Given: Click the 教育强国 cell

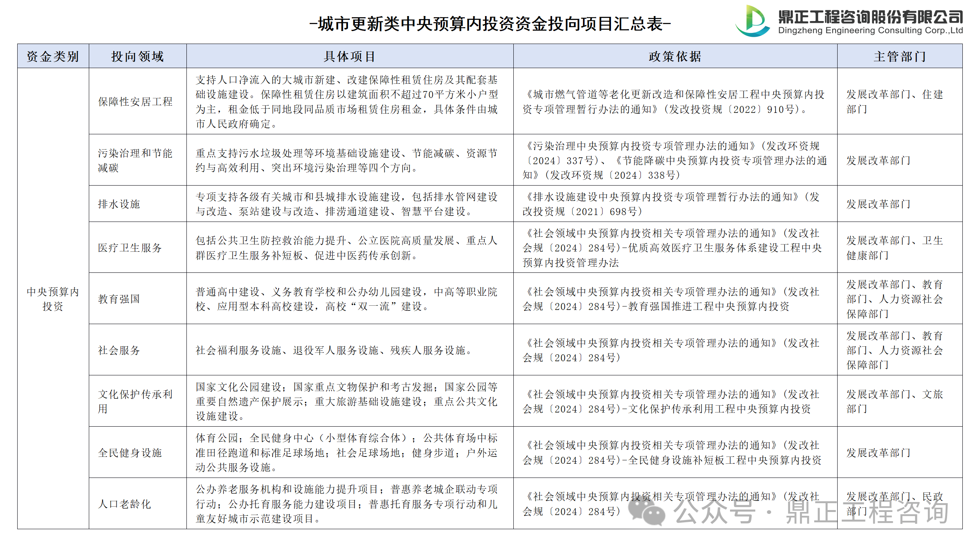Looking at the screenshot, I should 119,299.
